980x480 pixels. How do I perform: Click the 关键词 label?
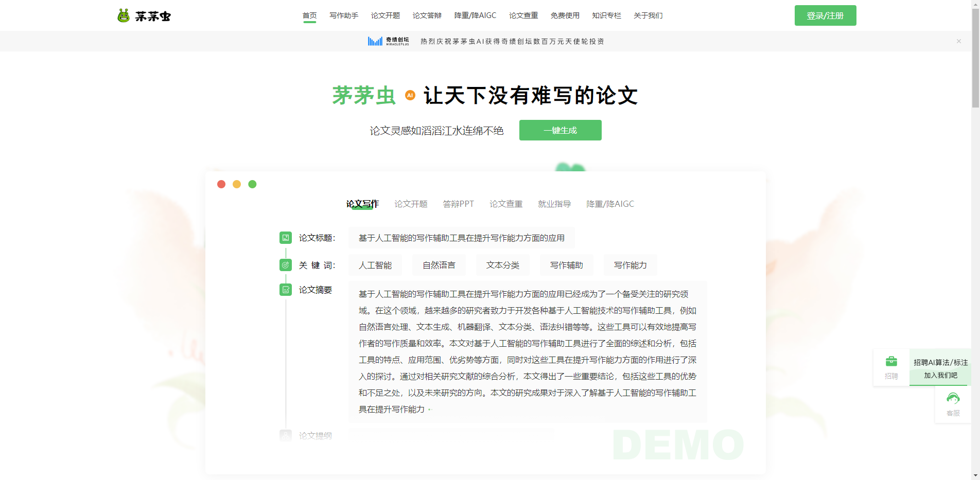coord(317,265)
